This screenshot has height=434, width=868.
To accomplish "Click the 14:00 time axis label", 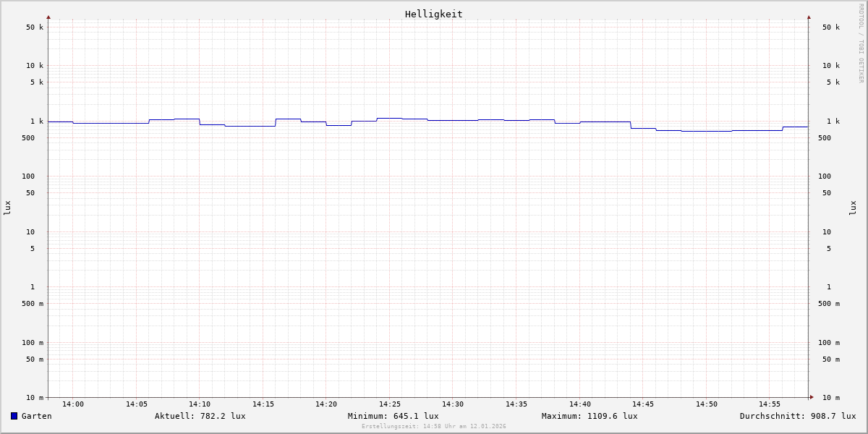I will click(73, 404).
